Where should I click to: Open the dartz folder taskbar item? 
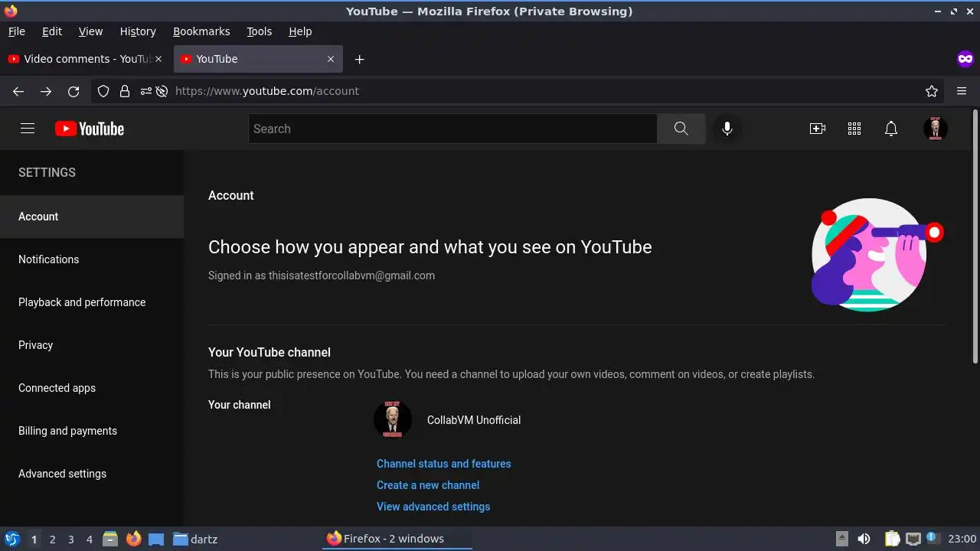click(x=195, y=539)
